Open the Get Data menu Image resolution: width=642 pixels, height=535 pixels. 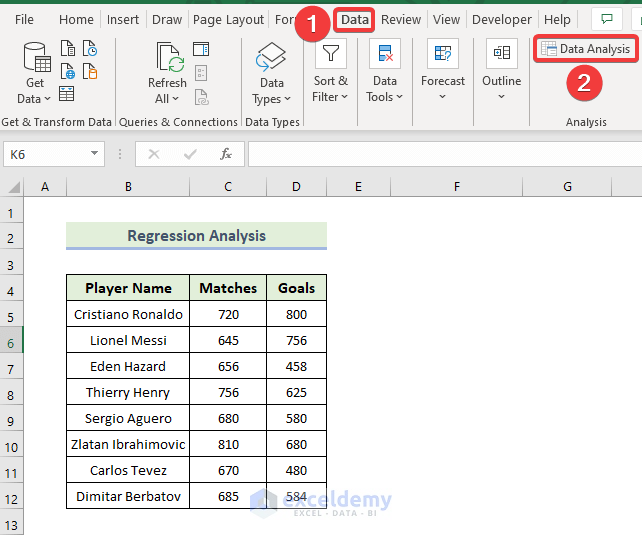(x=35, y=73)
